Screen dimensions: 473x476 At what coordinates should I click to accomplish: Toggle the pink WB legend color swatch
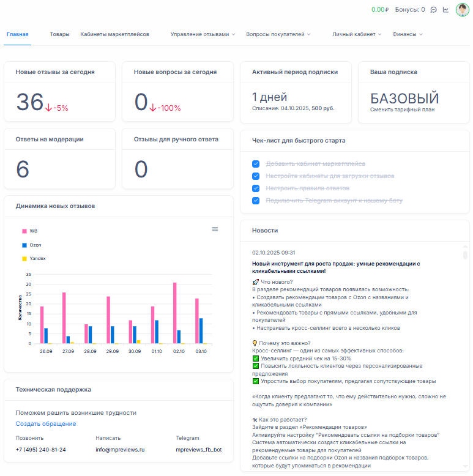coord(24,231)
